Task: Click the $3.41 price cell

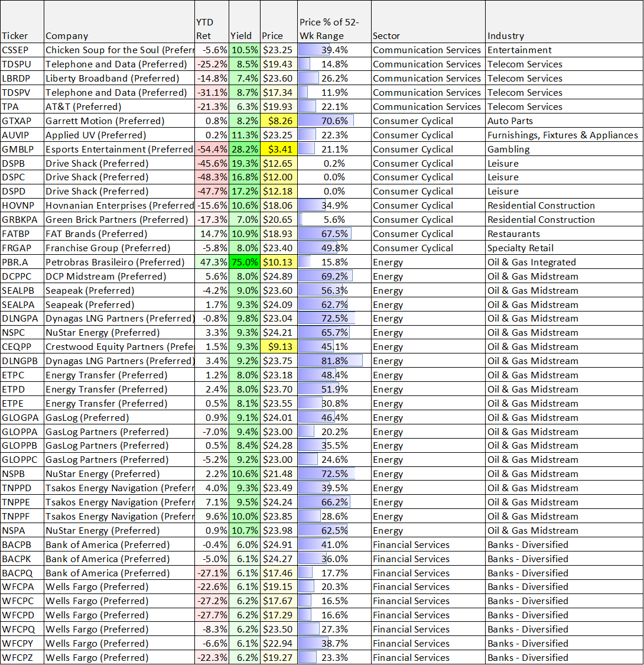Action: tap(279, 150)
